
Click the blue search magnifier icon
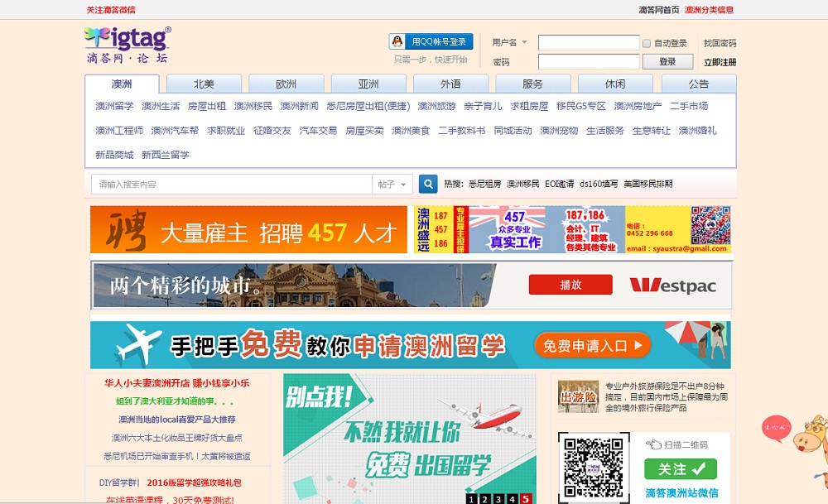click(428, 185)
